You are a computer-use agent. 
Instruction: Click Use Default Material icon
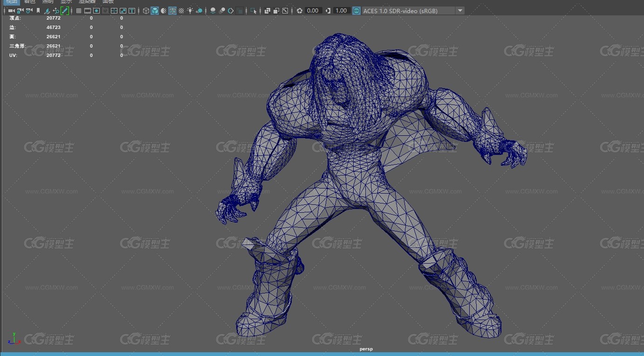pyautogui.click(x=164, y=11)
